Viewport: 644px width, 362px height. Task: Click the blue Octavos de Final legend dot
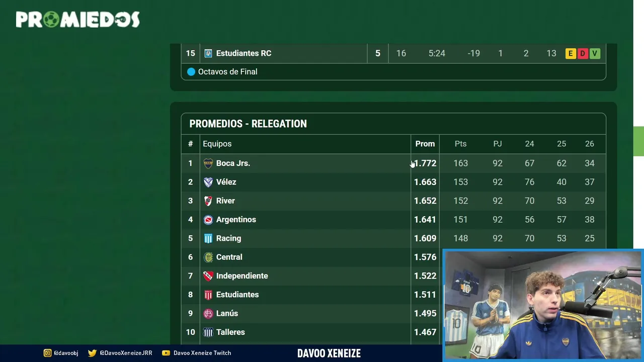tap(191, 72)
